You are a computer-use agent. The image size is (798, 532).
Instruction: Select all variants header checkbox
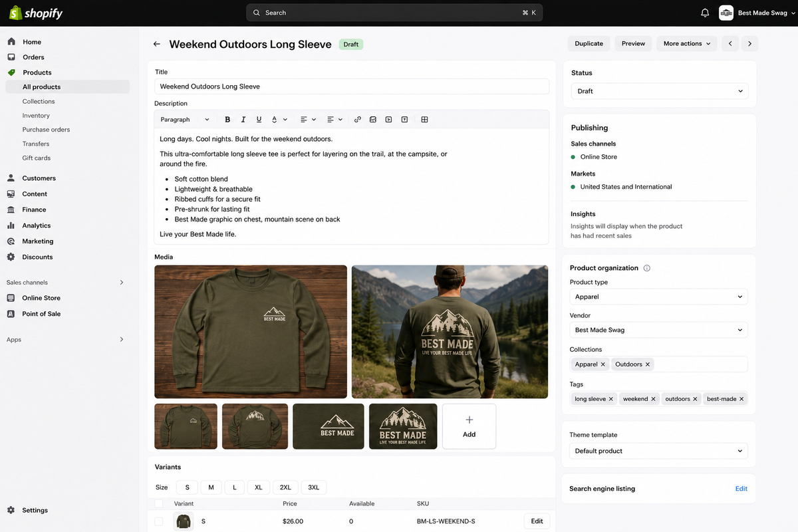158,504
